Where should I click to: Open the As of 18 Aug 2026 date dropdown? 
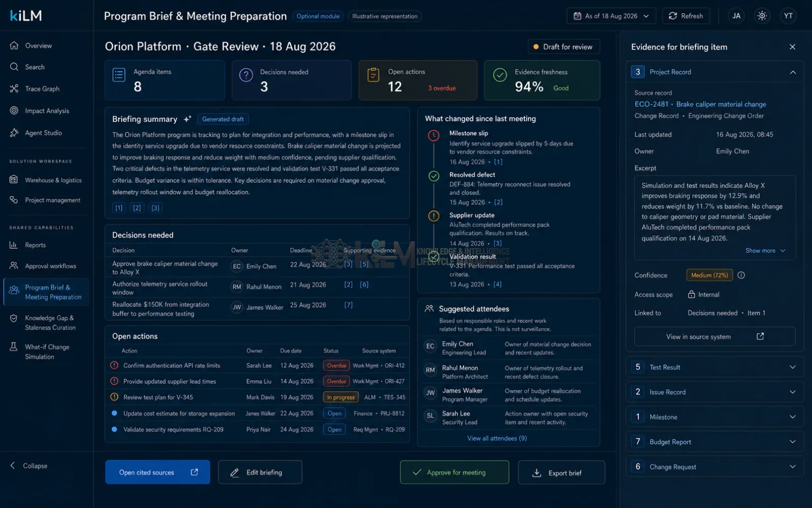[611, 16]
